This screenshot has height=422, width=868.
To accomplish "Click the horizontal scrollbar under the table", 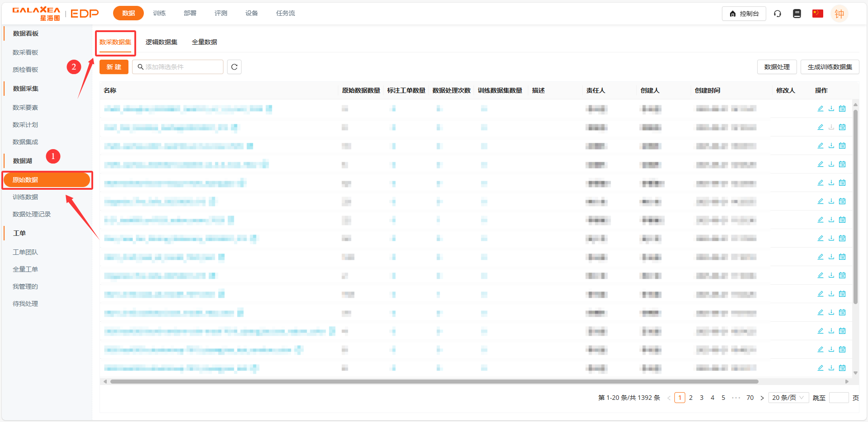I will (434, 382).
